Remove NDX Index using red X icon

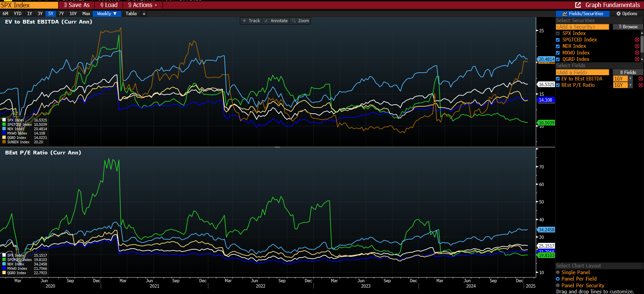(x=637, y=46)
